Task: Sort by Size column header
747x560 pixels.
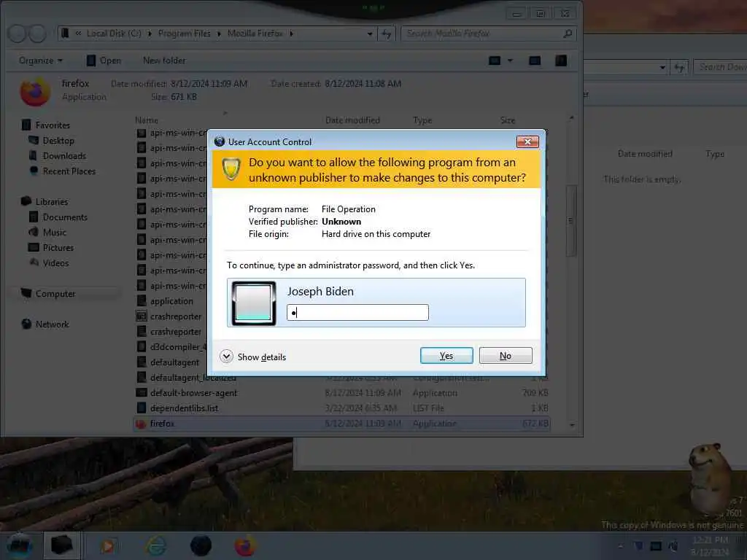Action: point(508,120)
